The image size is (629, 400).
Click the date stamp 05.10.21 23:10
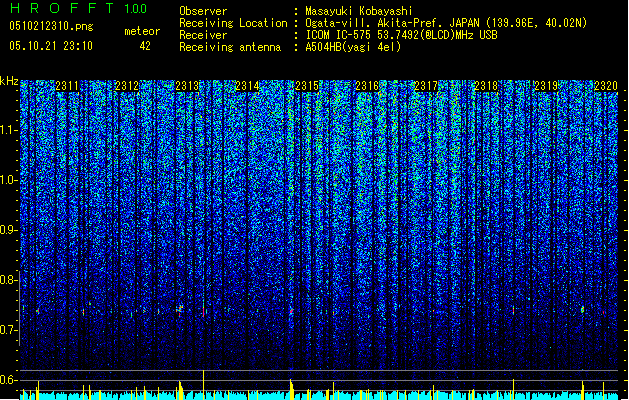[x=51, y=46]
